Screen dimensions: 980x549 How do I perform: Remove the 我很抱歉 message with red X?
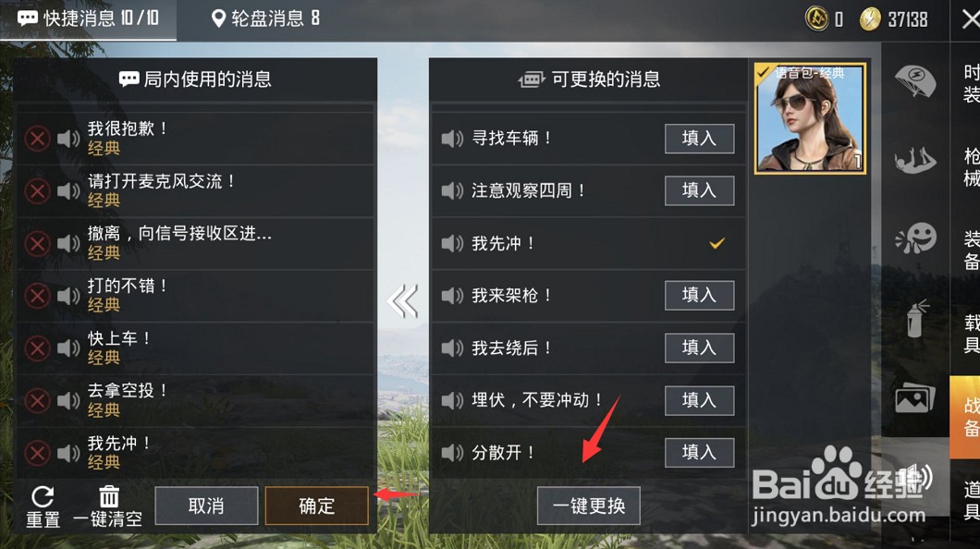coord(37,138)
